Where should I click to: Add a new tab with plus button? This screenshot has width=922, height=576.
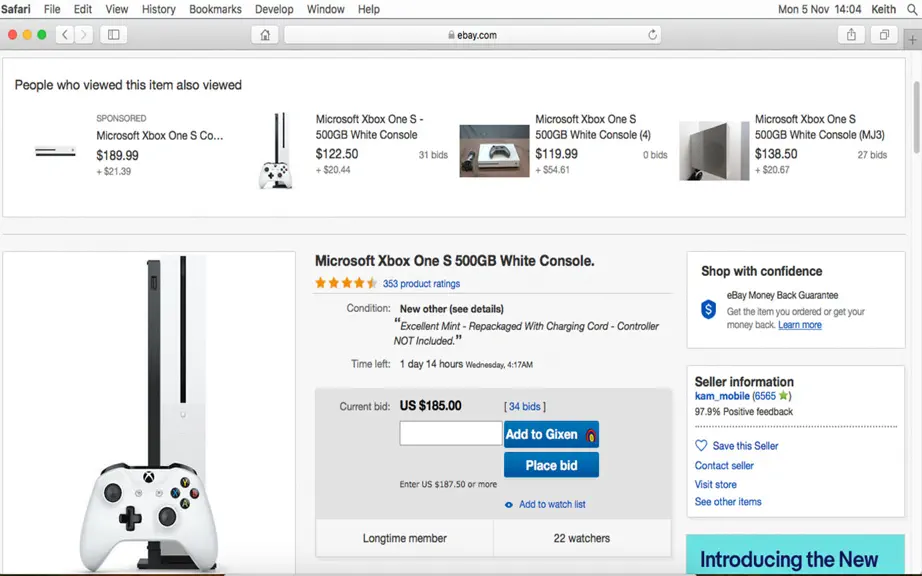pos(912,40)
